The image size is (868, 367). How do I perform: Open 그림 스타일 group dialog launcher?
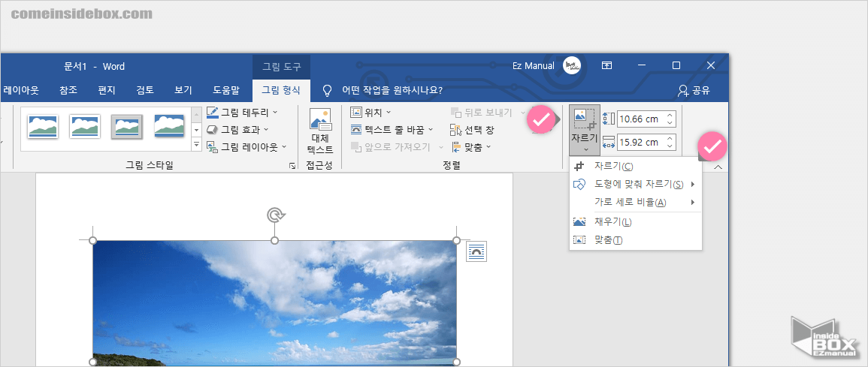point(292,165)
